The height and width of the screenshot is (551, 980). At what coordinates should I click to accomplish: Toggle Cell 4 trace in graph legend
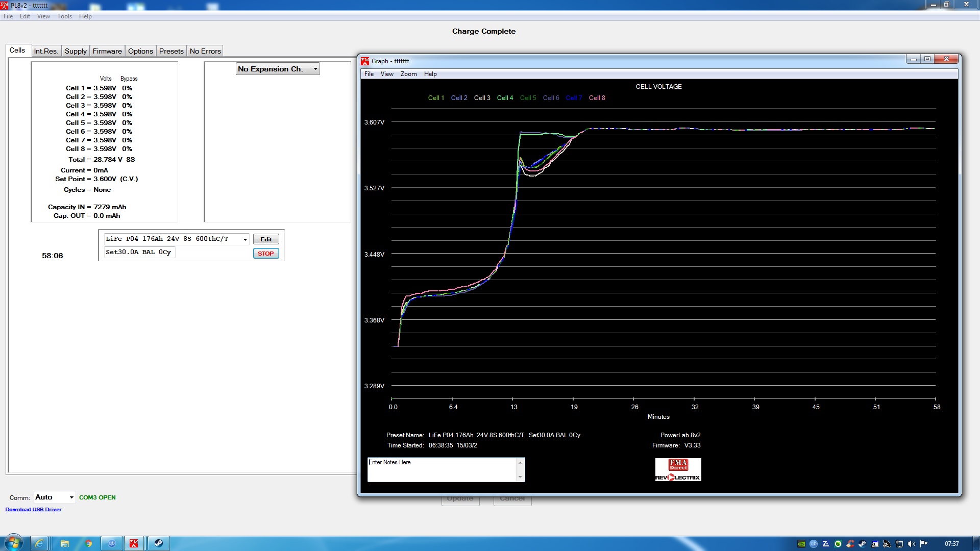504,98
